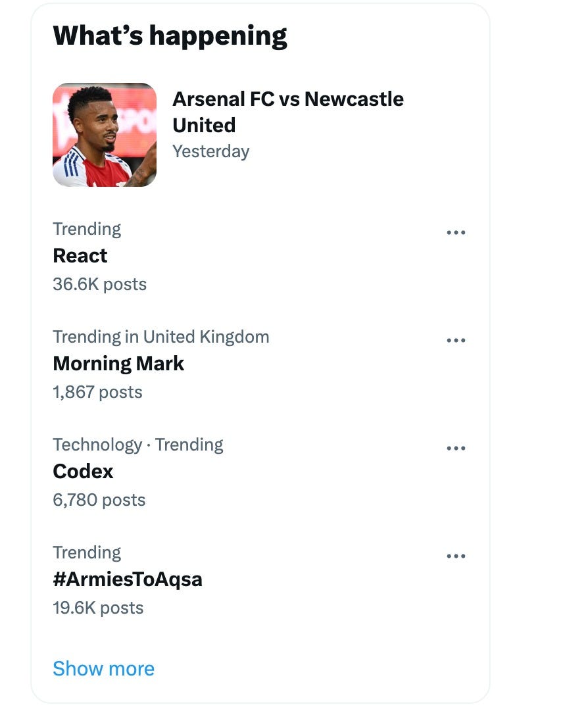This screenshot has height=713, width=588.
Task: Open Arsenal FC vs Newcastle United event
Action: click(x=287, y=112)
